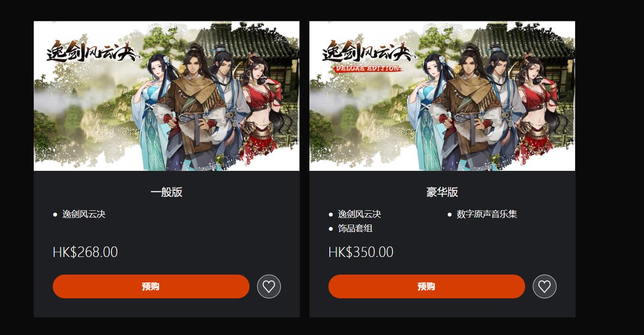Add 一般版 to wishlist with heart icon

[269, 286]
